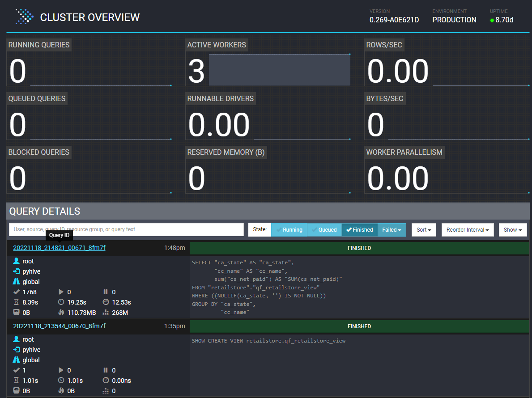Click the Reserved Memory (B) label
The height and width of the screenshot is (398, 532).
click(x=226, y=152)
